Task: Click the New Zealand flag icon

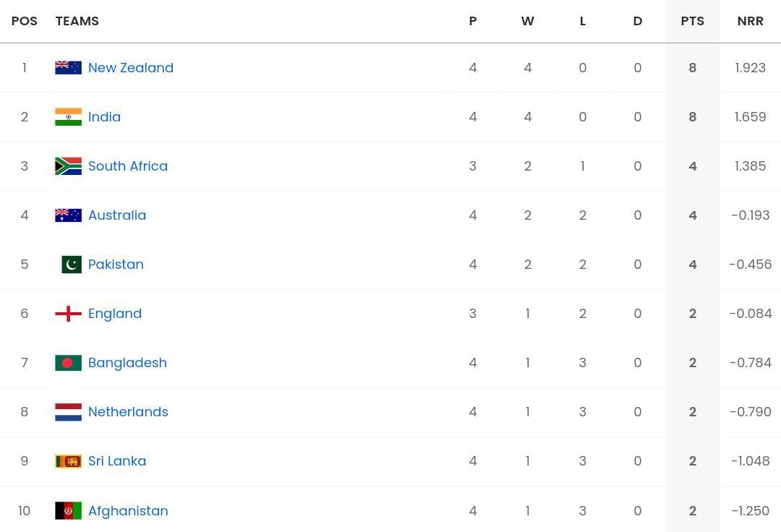Action: [x=68, y=67]
